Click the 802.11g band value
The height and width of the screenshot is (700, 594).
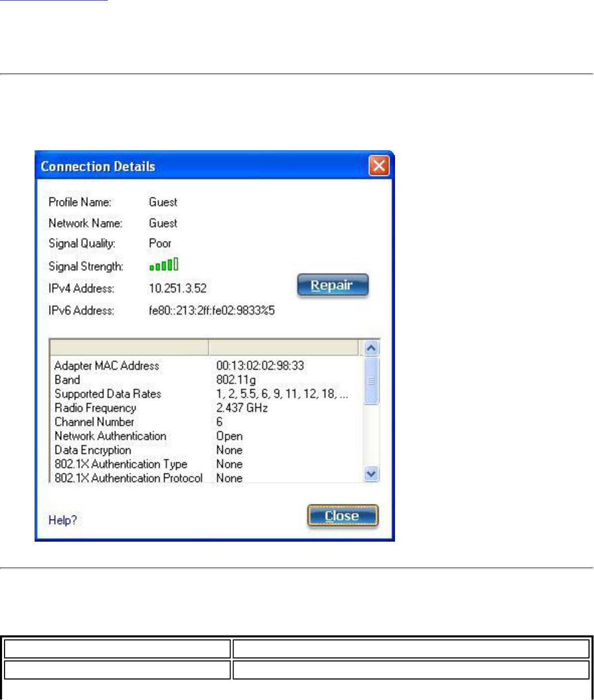tap(236, 380)
